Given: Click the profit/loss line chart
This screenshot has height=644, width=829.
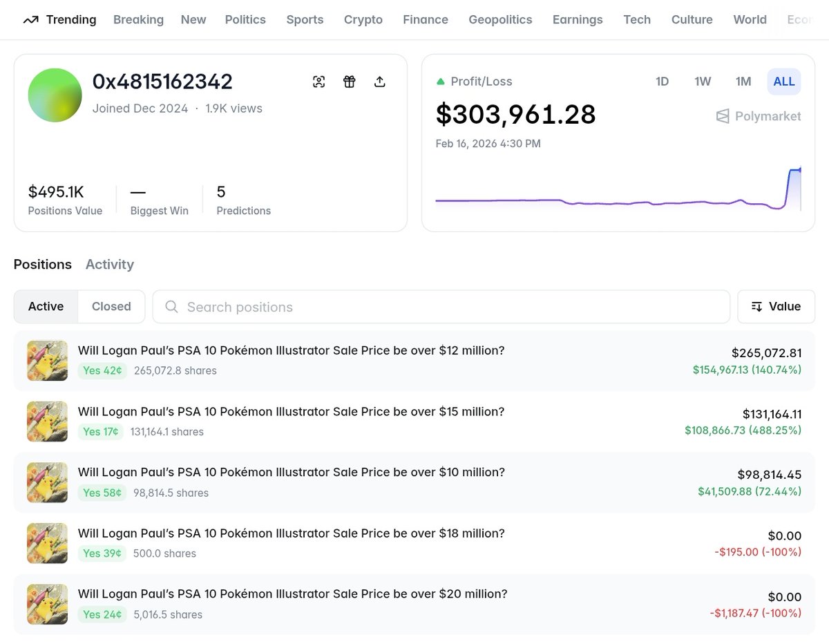Looking at the screenshot, I should 618,189.
